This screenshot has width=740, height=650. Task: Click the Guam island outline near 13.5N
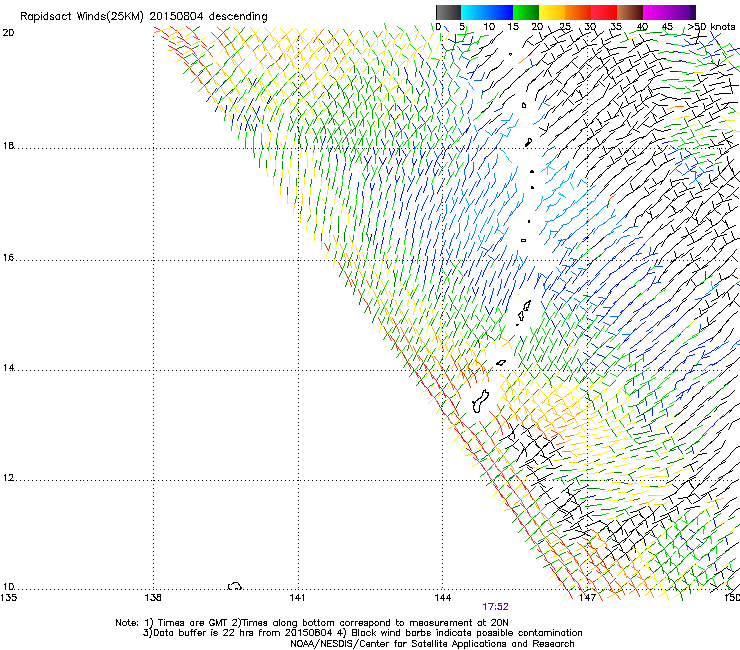coord(480,401)
